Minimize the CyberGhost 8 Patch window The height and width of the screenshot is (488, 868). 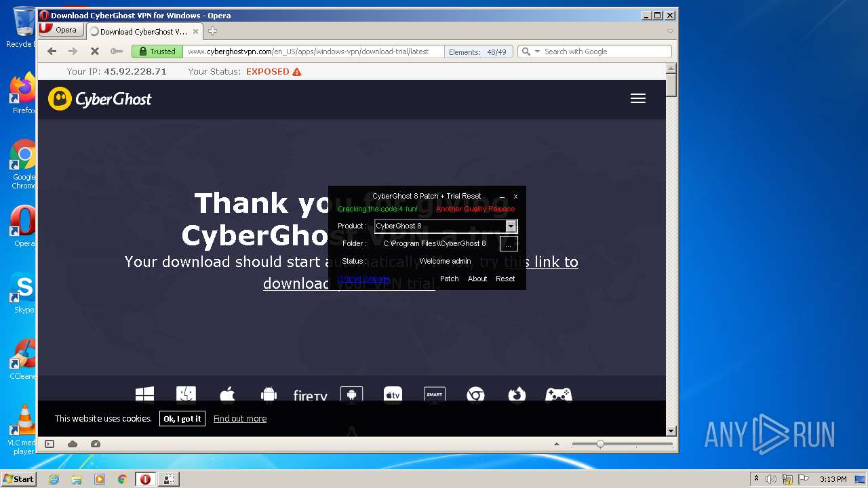[502, 197]
